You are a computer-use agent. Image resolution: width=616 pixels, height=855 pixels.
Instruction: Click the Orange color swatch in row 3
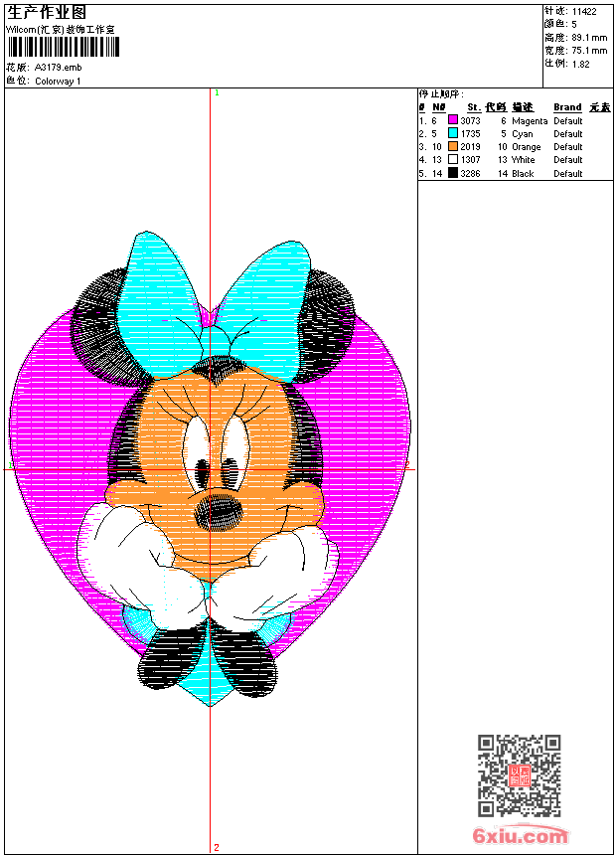point(452,146)
